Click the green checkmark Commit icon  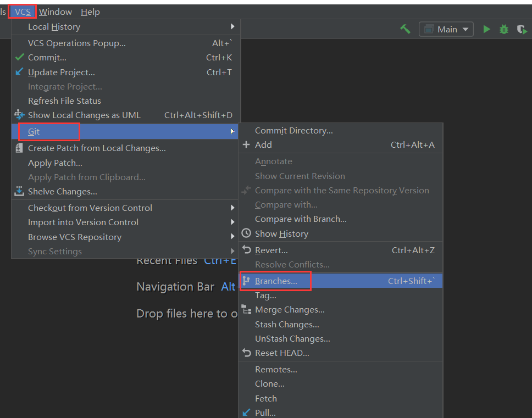click(x=20, y=57)
